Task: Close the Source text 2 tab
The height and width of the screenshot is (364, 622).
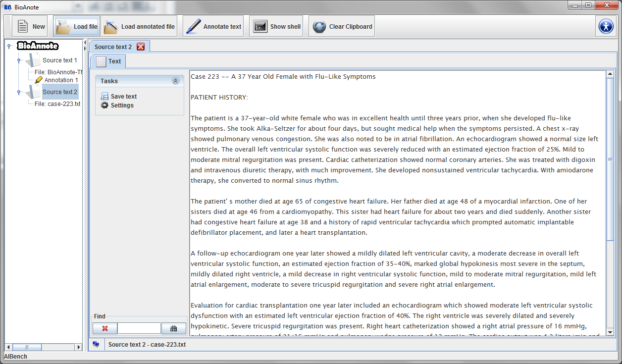Action: click(x=141, y=47)
